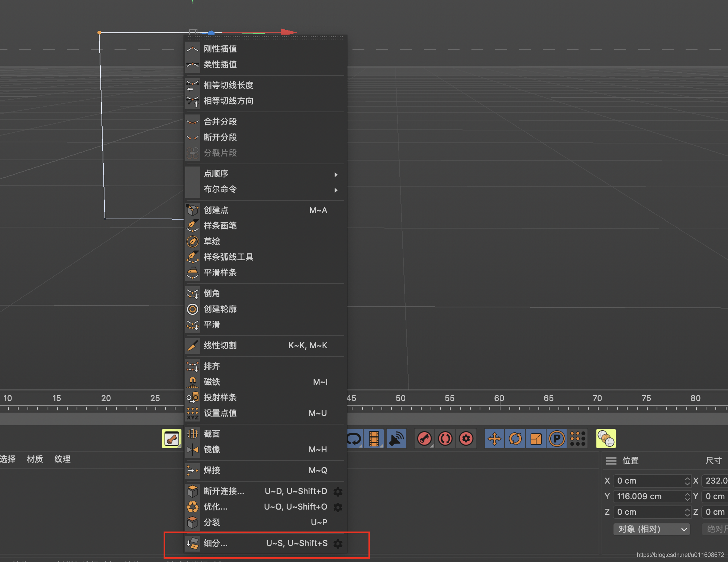This screenshot has width=728, height=562.
Task: Click the film strip render icon
Action: click(374, 439)
